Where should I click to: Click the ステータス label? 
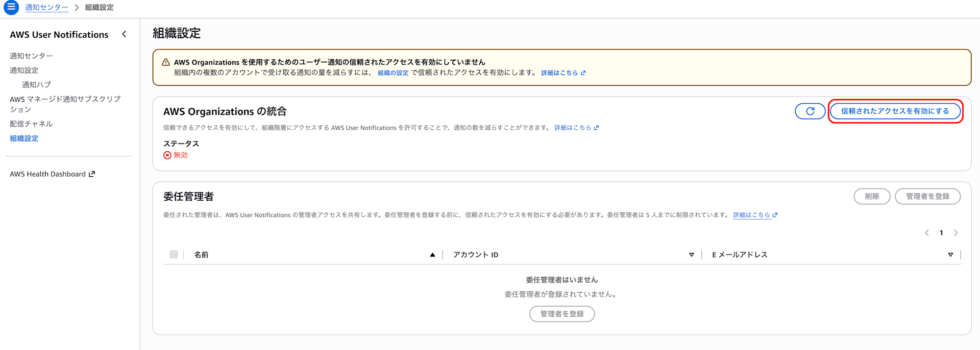pos(181,143)
